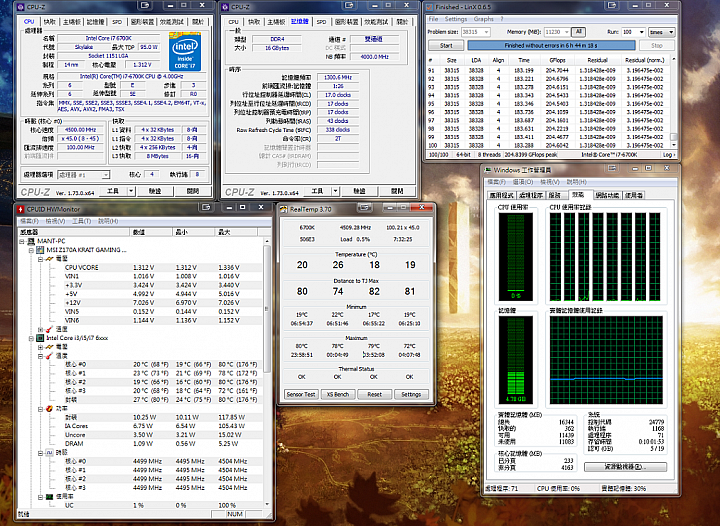Open Tools arrow dropdown in CPU-Z memory window

click(x=335, y=191)
